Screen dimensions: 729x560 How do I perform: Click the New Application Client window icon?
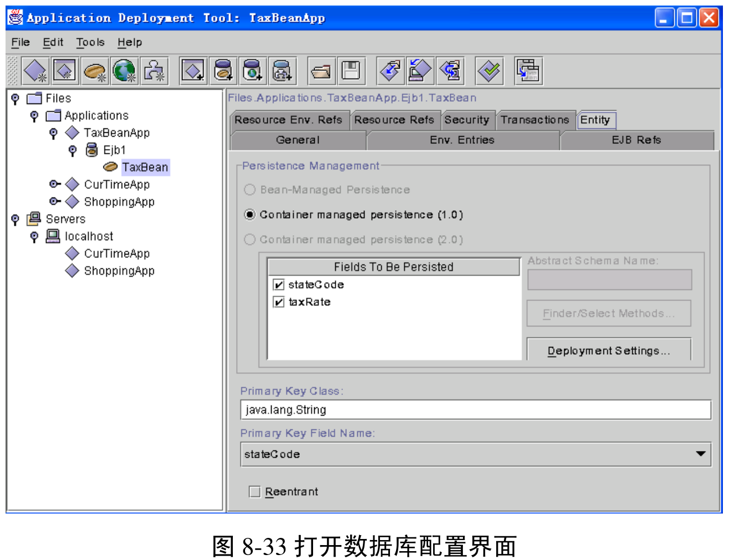tap(65, 71)
